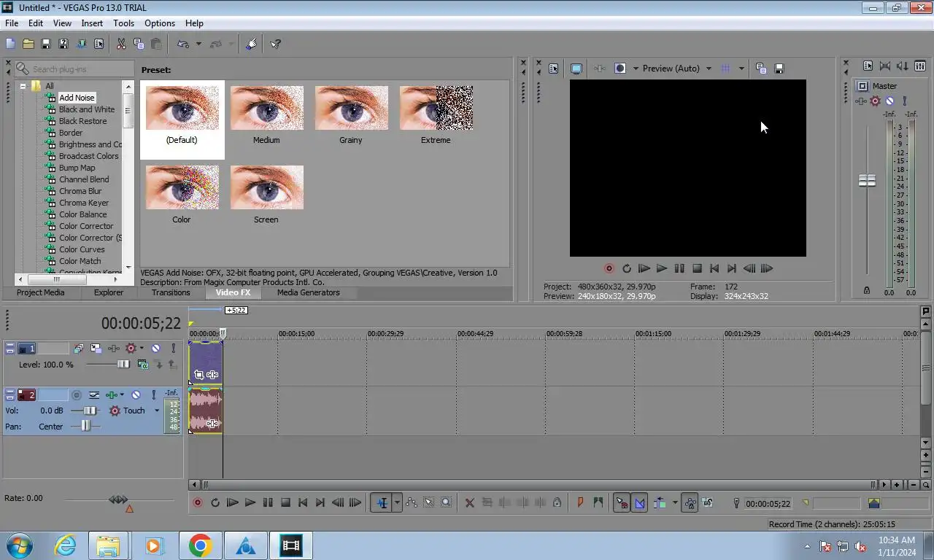This screenshot has width=934, height=560.
Task: Open the overlays grid dropdown arrow
Action: point(741,69)
